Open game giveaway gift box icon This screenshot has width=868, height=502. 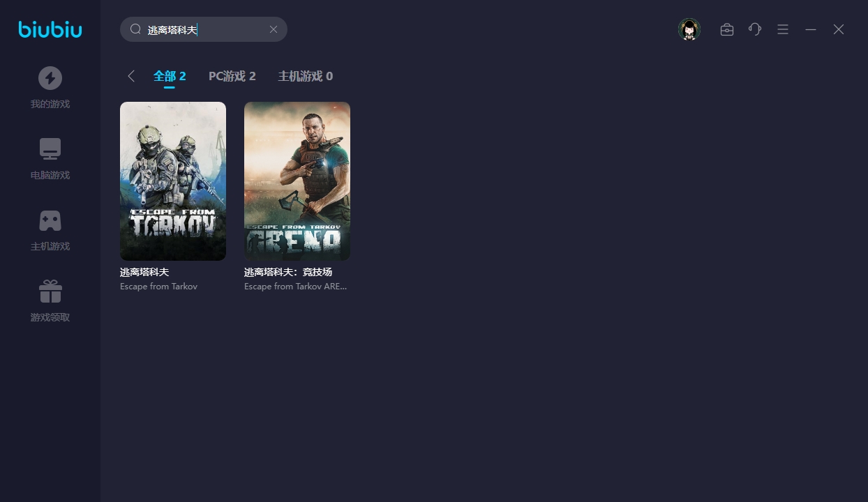click(x=50, y=291)
